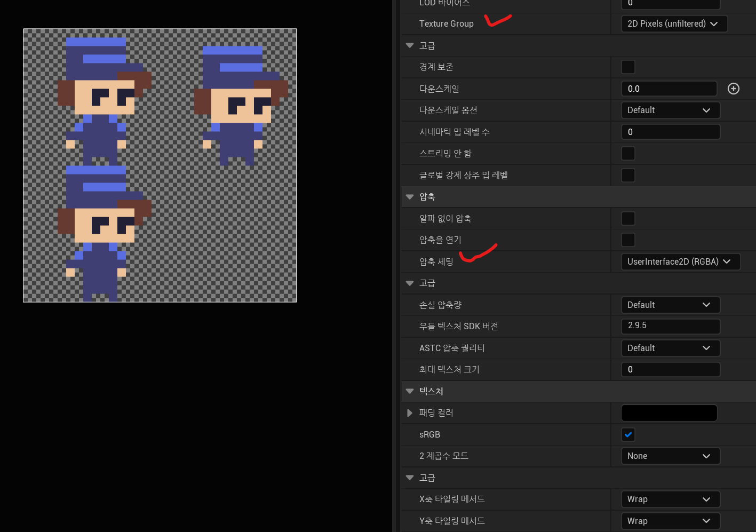Collapse the 텍스처 section

coord(410,391)
